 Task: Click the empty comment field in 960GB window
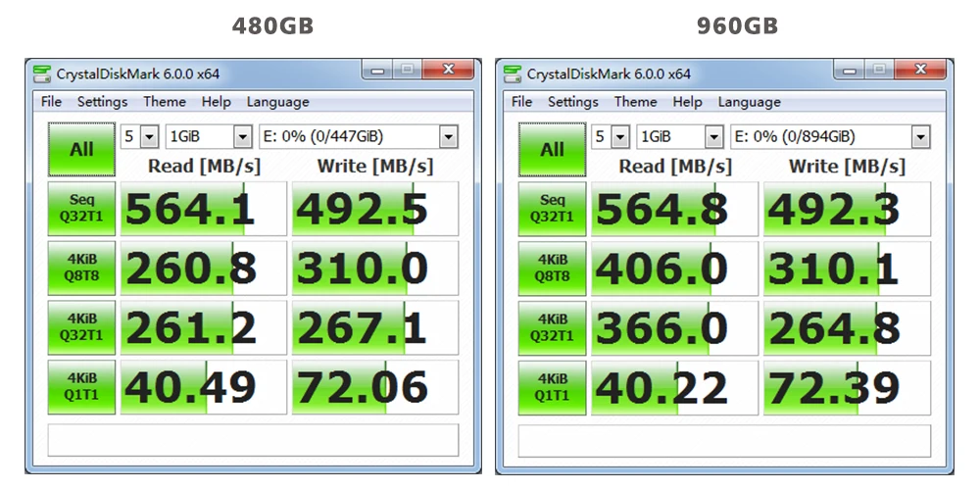click(724, 440)
